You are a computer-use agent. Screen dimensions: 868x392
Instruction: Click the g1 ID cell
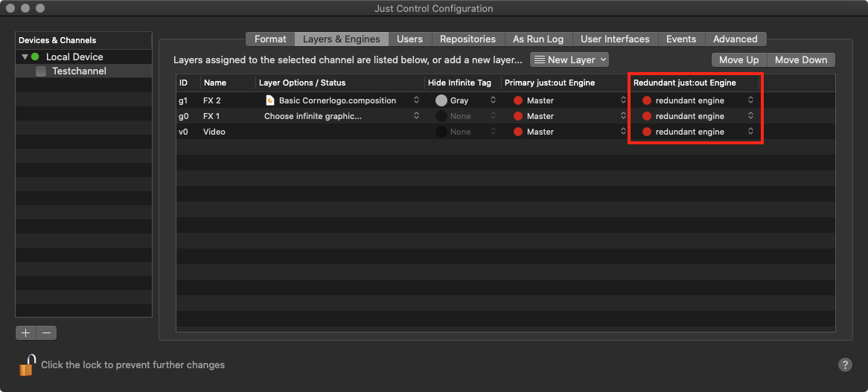click(188, 100)
